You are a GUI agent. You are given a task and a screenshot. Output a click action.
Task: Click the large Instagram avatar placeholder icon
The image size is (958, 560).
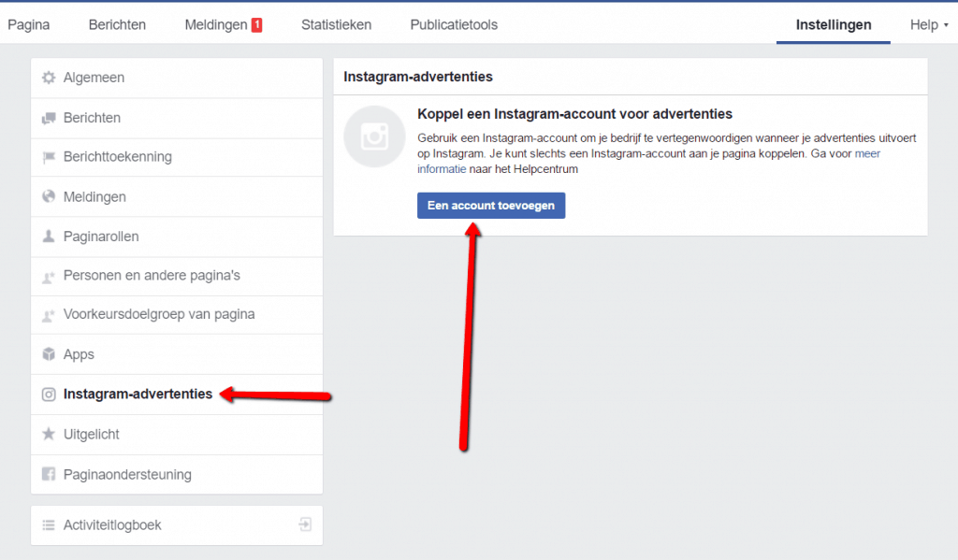tap(373, 136)
